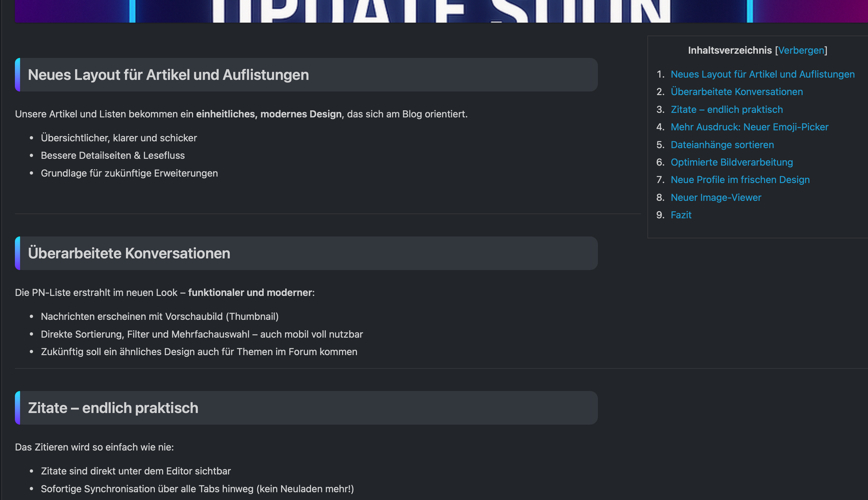The image size is (868, 500).
Task: Open 'Neue Profile im frischen Design' link
Action: (x=740, y=180)
